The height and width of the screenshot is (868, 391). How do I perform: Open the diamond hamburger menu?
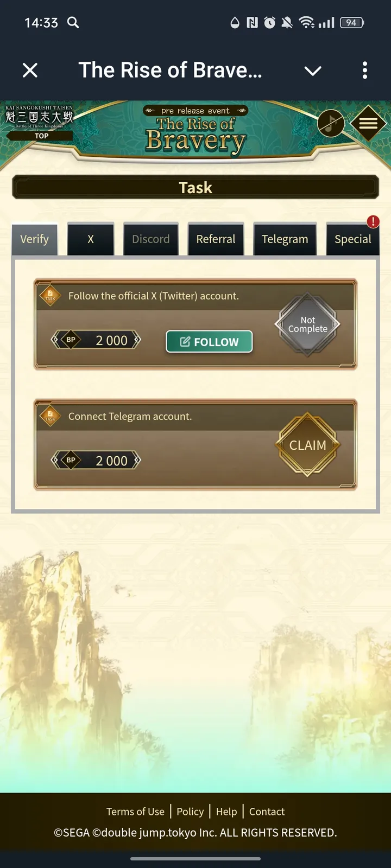368,123
